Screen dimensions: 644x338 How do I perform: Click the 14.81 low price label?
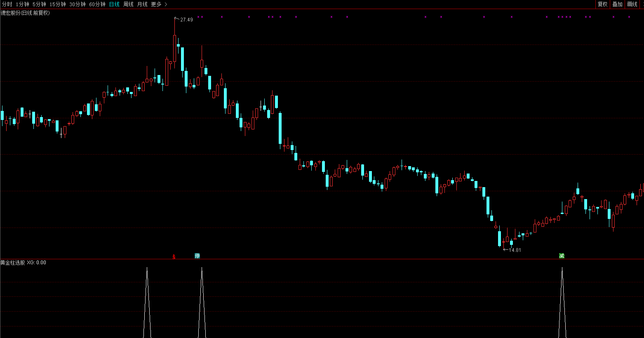click(x=515, y=250)
